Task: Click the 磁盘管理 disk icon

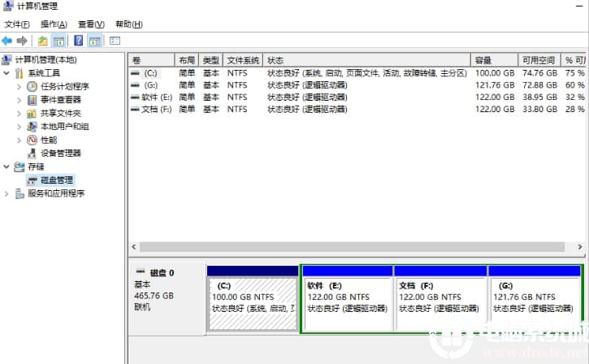Action: [32, 180]
